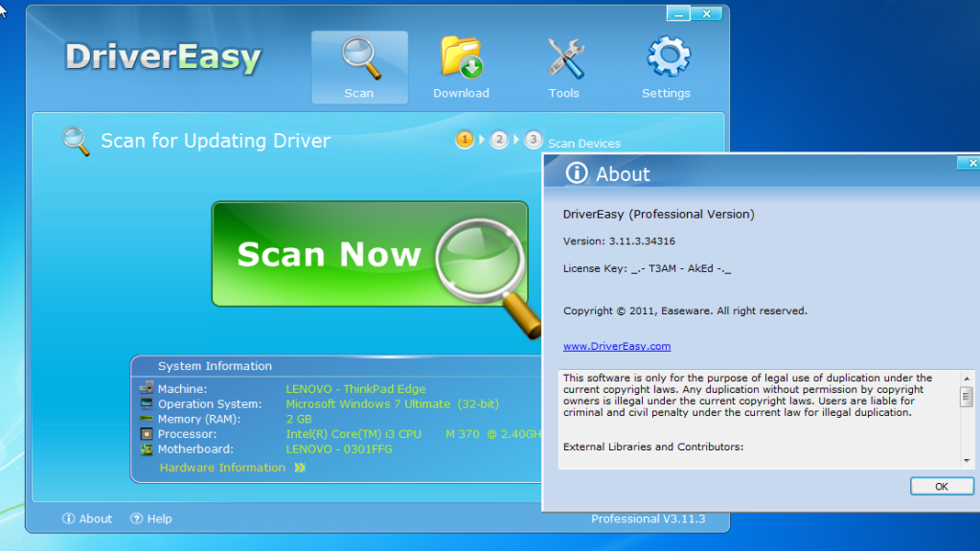This screenshot has width=980, height=551.
Task: Open Help link in footer
Action: point(151,518)
